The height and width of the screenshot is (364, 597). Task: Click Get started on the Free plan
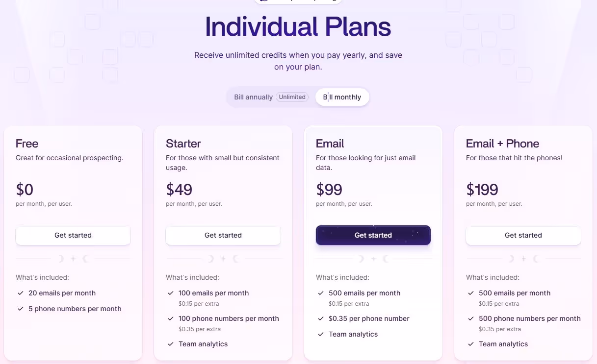[73, 235]
